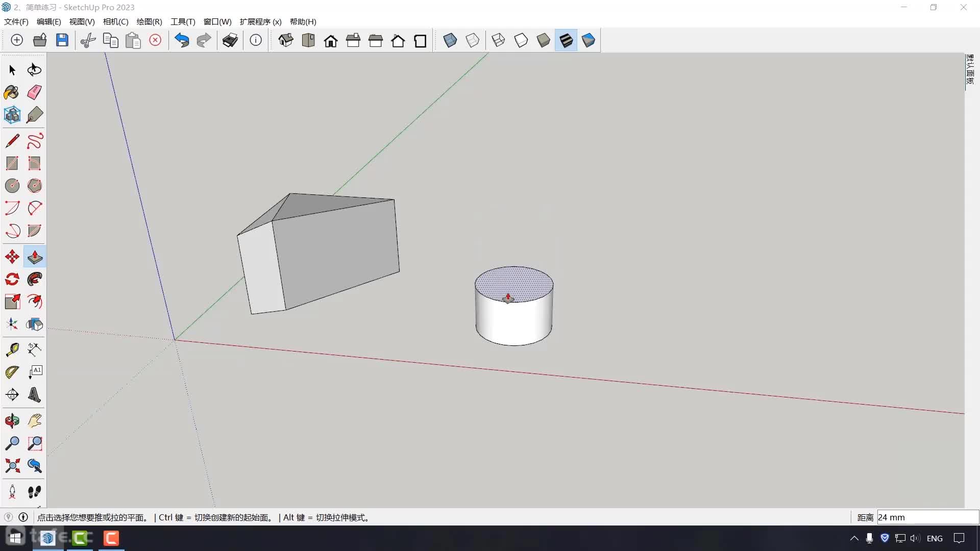Select the Protractor tool
Image resolution: width=980 pixels, height=551 pixels.
click(12, 372)
